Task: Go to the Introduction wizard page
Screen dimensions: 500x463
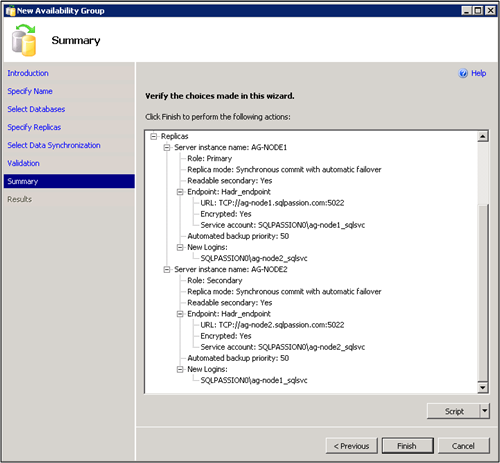Action: click(x=28, y=73)
